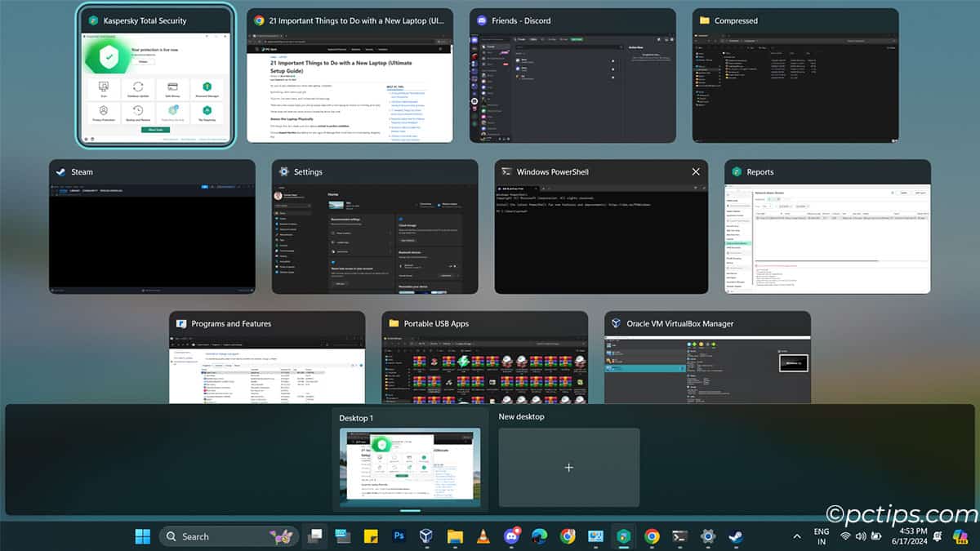The width and height of the screenshot is (980, 551).
Task: Launch Steam from the taskbar
Action: coord(734,536)
